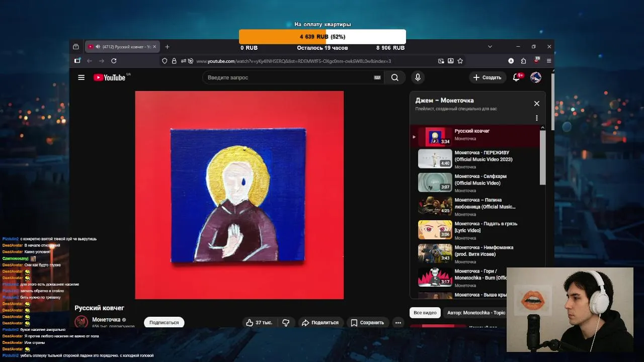Click the Русский ковчег video title

point(99,308)
